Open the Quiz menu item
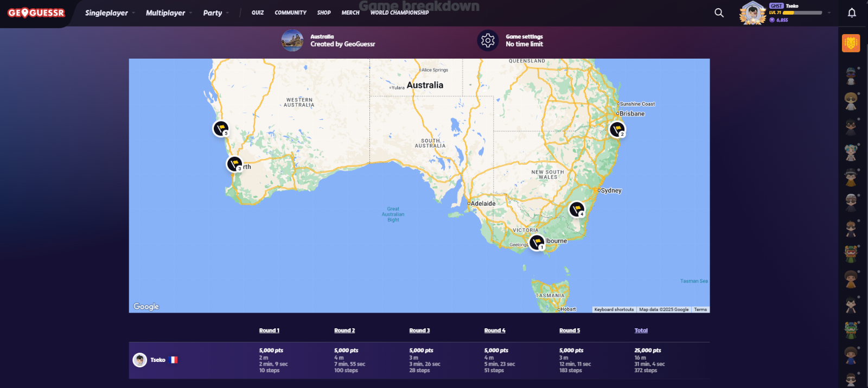This screenshot has width=868, height=388. coord(258,13)
